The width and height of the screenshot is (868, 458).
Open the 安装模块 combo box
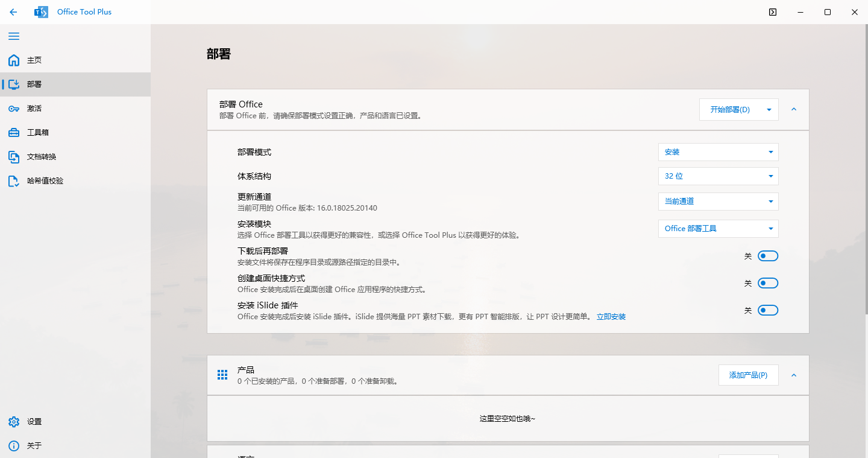pyautogui.click(x=718, y=228)
